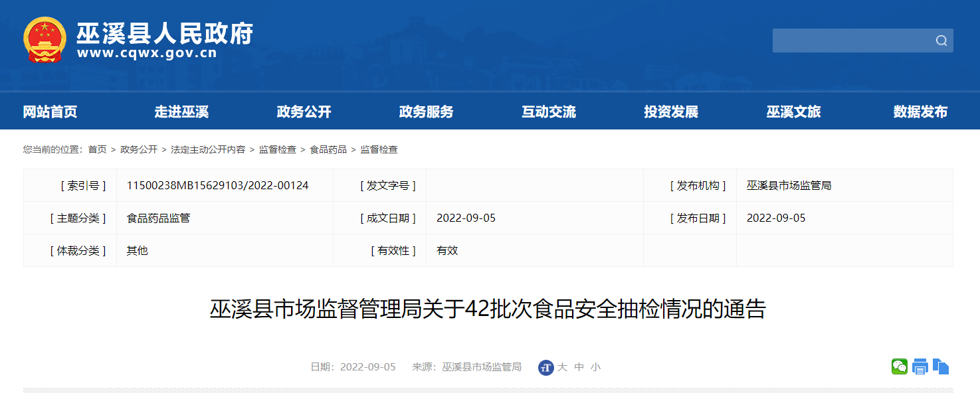Click the font size 'T' icon

point(545,367)
